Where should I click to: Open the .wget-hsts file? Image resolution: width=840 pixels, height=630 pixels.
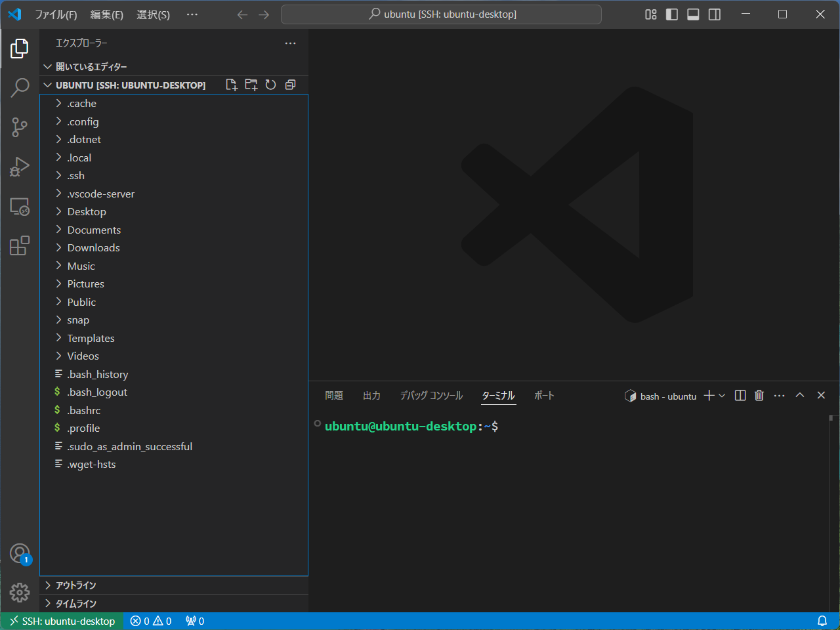coord(174,465)
